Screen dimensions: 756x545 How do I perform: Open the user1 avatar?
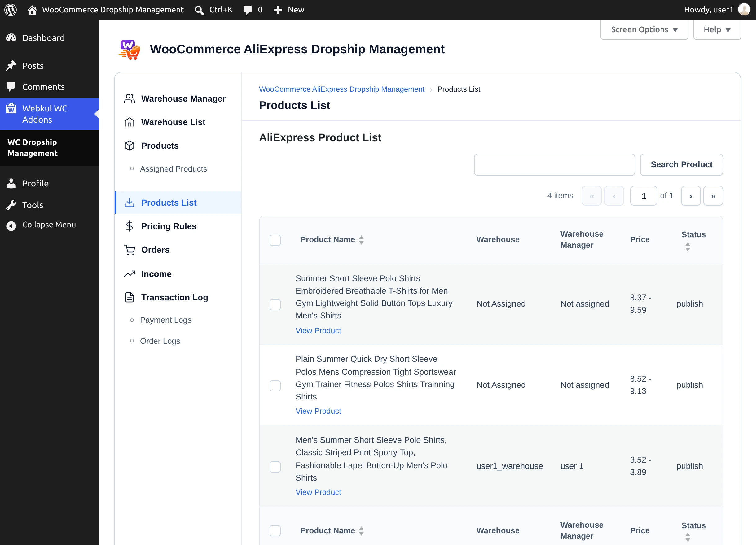coord(744,10)
